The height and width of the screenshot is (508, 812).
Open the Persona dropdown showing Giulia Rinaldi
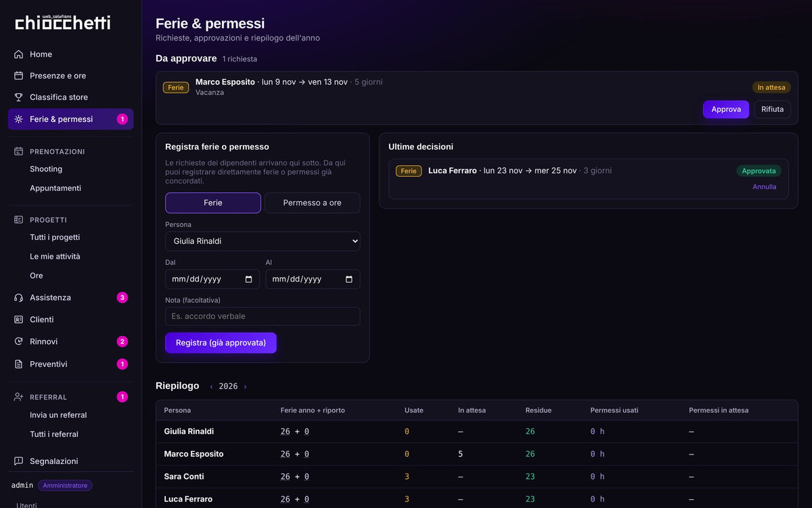click(x=263, y=241)
